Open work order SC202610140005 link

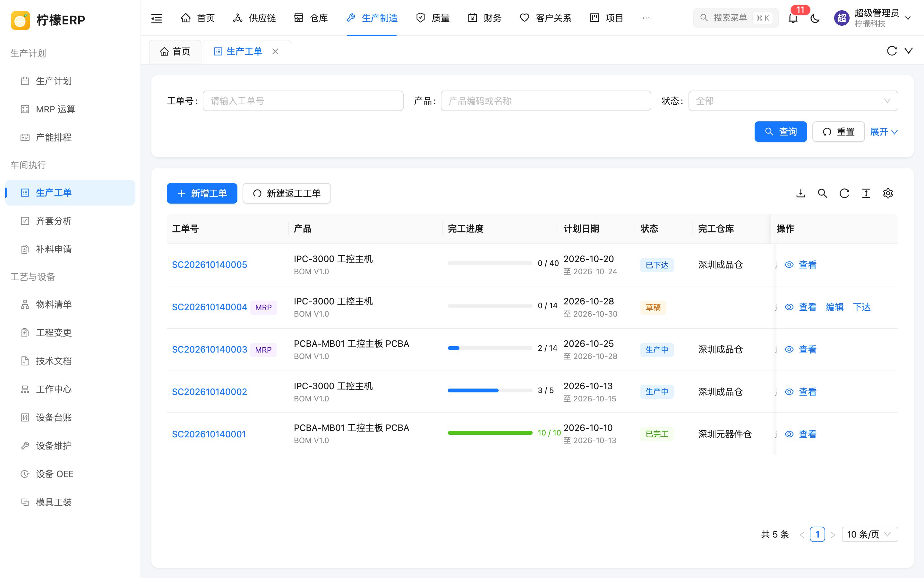(x=209, y=265)
